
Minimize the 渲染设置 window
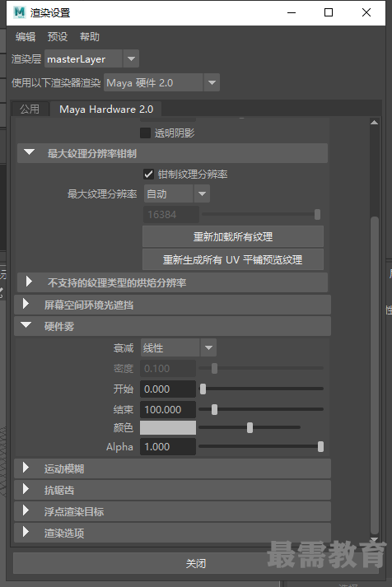[x=292, y=12]
